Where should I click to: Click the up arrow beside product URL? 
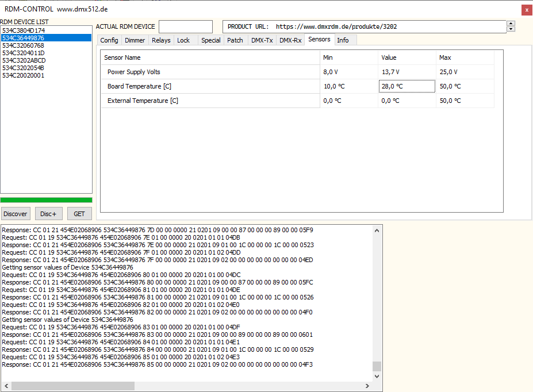511,24
